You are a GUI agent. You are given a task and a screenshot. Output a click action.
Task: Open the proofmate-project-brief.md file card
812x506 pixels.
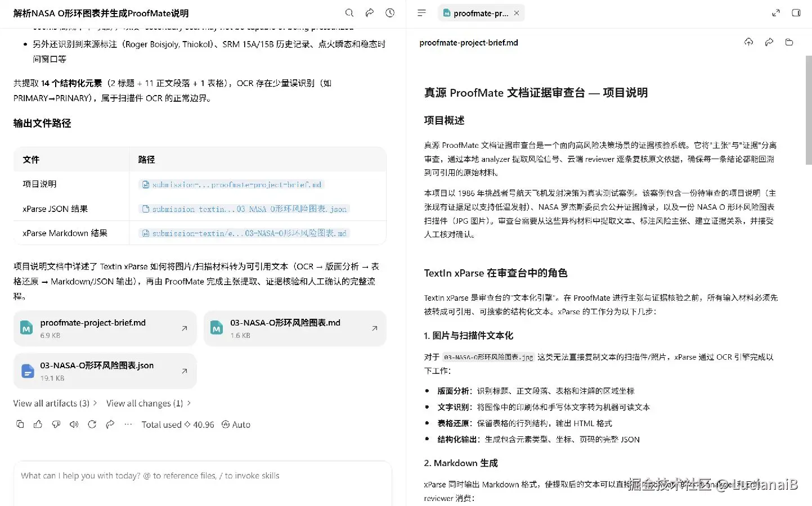tap(105, 328)
